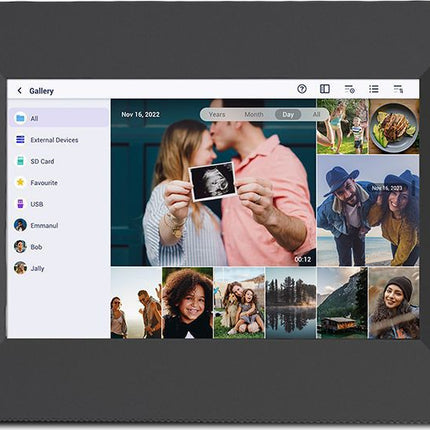Switch timeline grouping to Month
The width and height of the screenshot is (430, 430).
tap(254, 114)
